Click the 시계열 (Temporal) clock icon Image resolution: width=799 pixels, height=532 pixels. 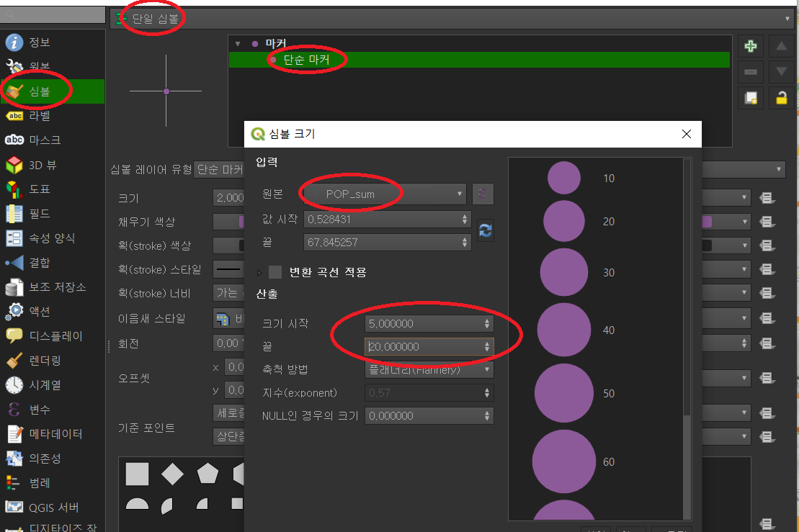click(14, 385)
